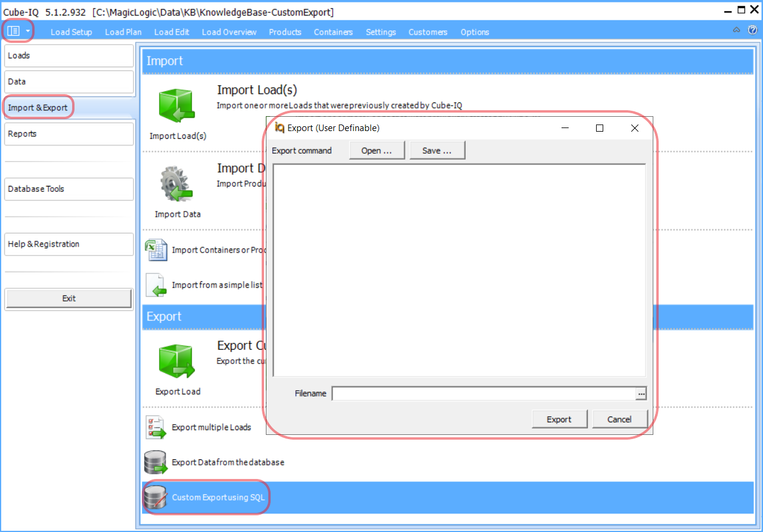763x532 pixels.
Task: Open the Products menu
Action: point(285,32)
